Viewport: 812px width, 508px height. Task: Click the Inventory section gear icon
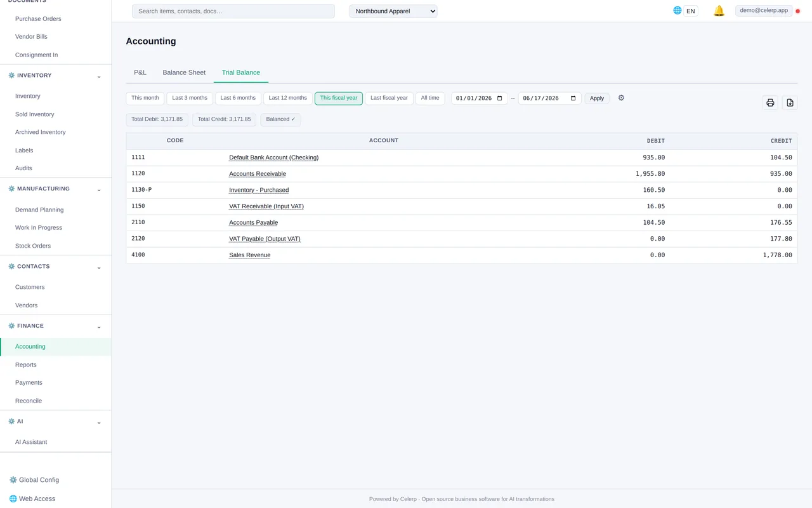point(11,76)
